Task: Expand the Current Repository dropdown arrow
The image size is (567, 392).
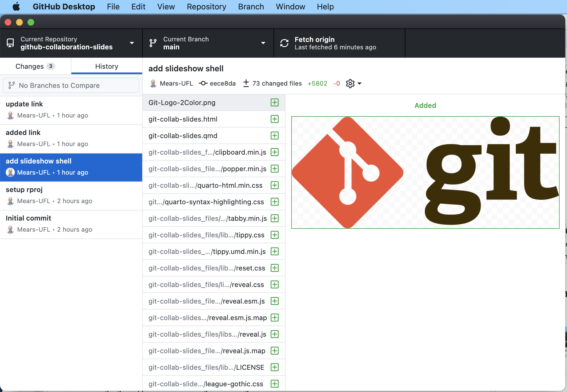Action: (132, 43)
